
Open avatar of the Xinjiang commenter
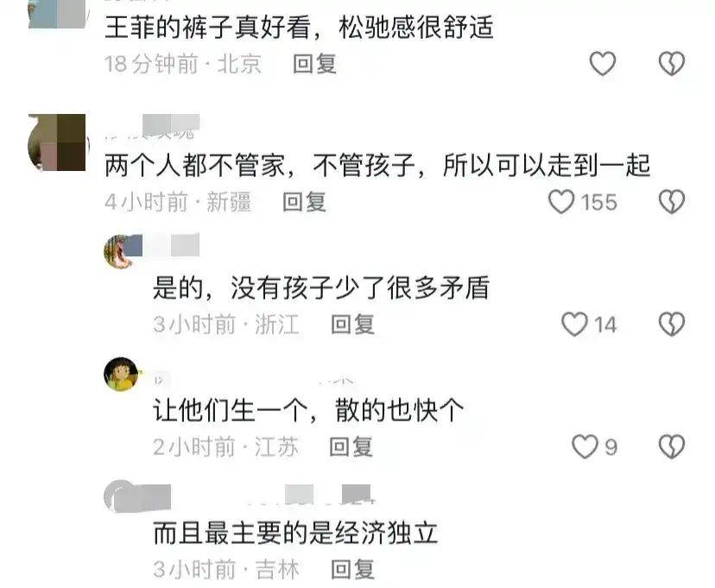[x=56, y=142]
